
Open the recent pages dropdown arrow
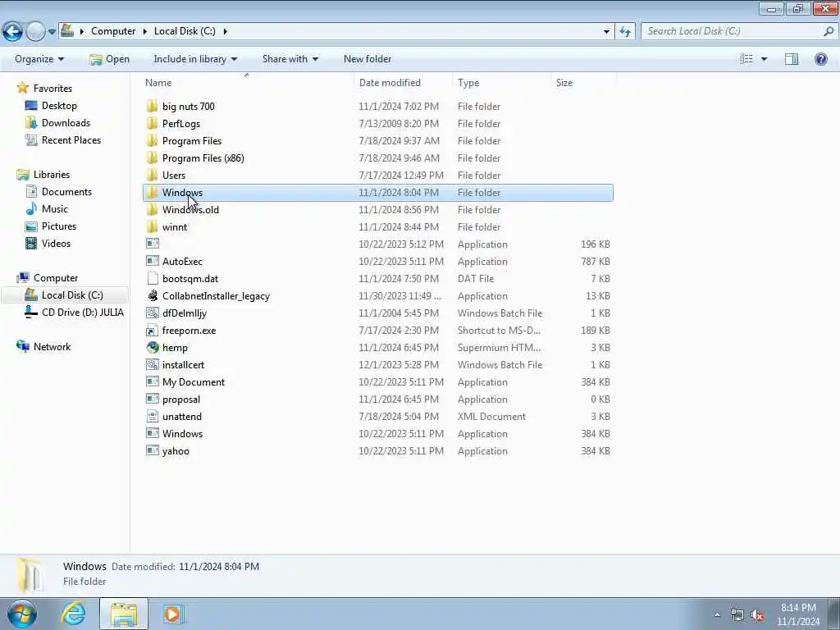[52, 32]
